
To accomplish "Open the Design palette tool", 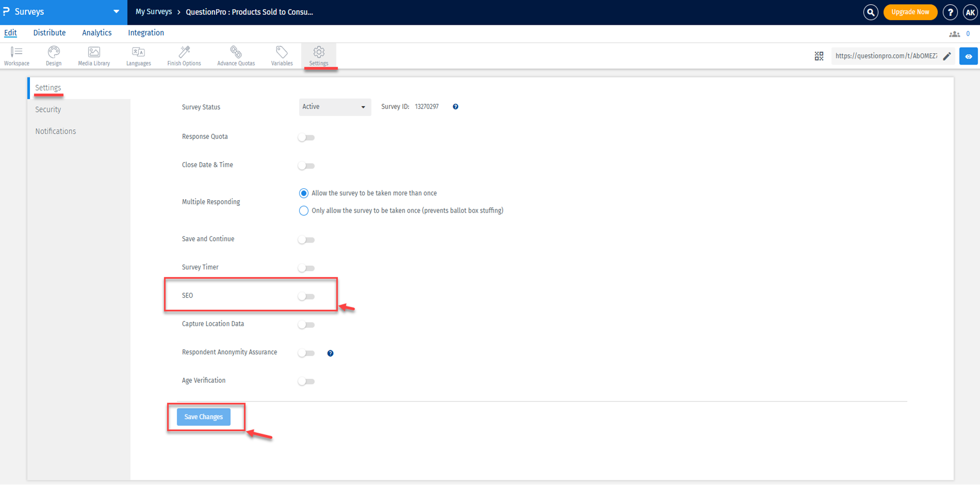I will click(x=54, y=56).
